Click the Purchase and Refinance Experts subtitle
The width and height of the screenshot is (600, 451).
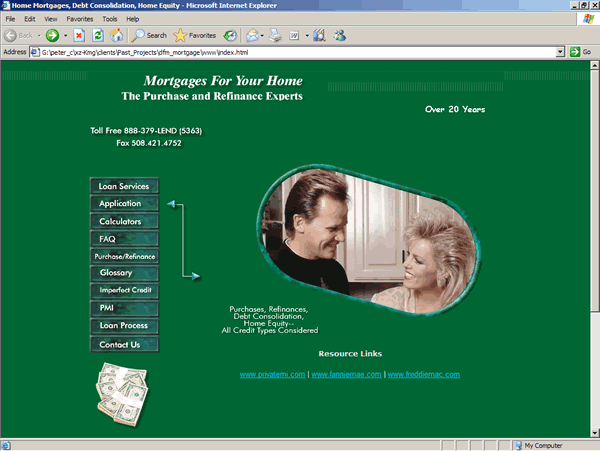pos(212,96)
